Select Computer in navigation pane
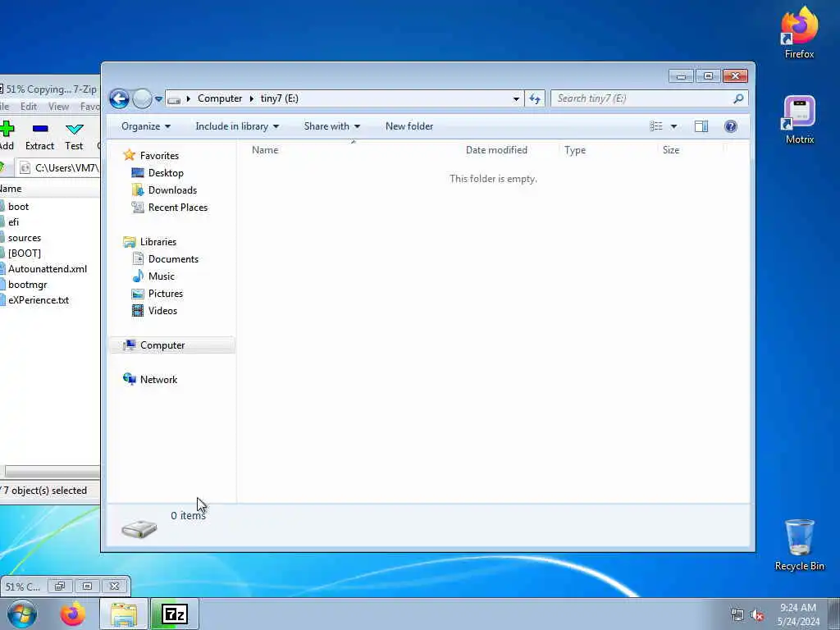Screen dimensions: 840x630 (x=172, y=345)
